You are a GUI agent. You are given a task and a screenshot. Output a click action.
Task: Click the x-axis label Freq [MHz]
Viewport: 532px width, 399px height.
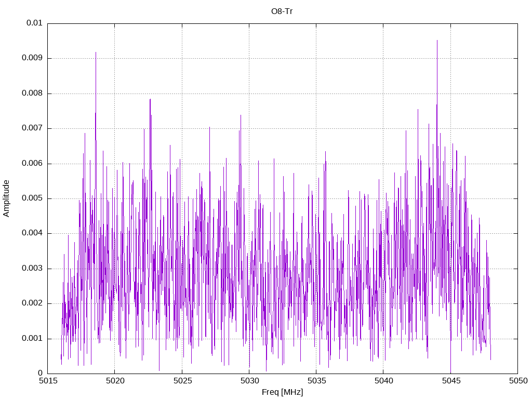point(282,392)
